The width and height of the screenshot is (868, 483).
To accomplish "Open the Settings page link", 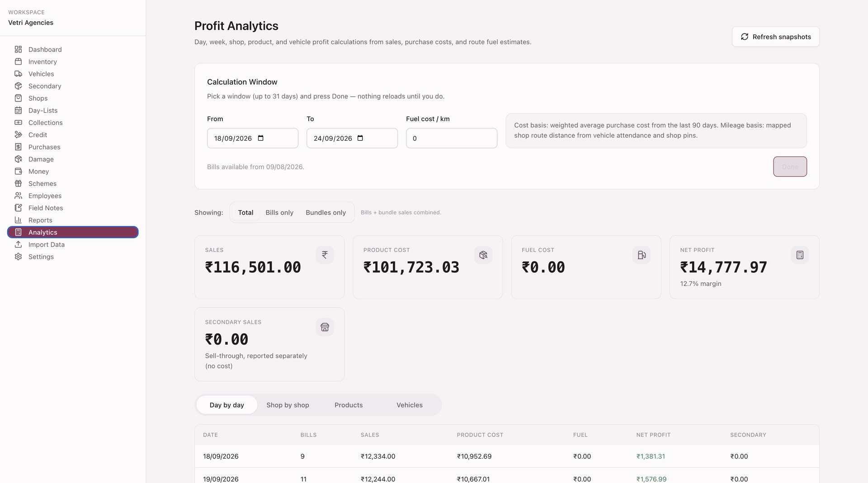I will tap(73, 257).
